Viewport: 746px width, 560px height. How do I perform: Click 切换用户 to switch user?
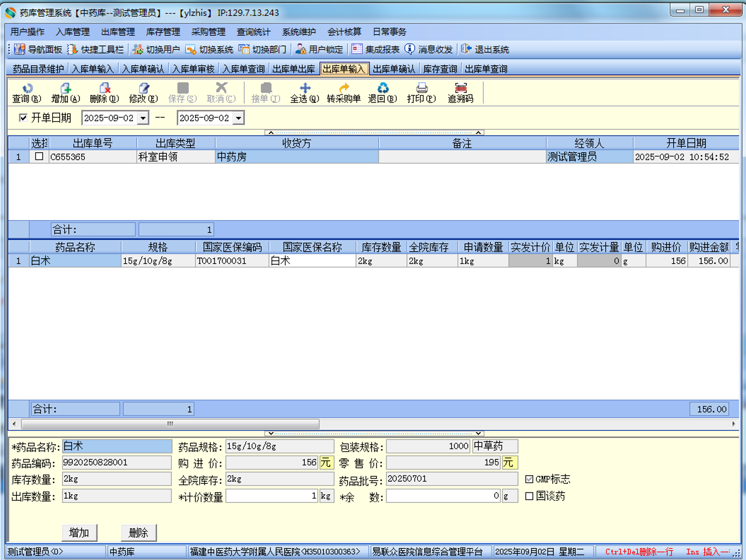156,49
